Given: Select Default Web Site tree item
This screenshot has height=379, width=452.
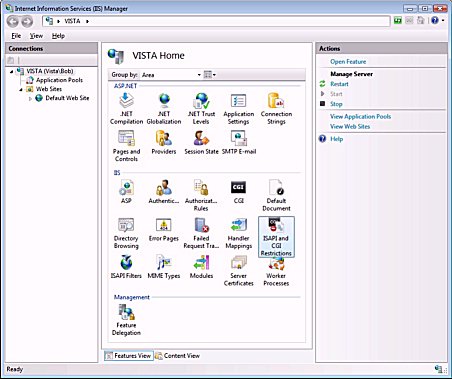Looking at the screenshot, I should coord(67,98).
